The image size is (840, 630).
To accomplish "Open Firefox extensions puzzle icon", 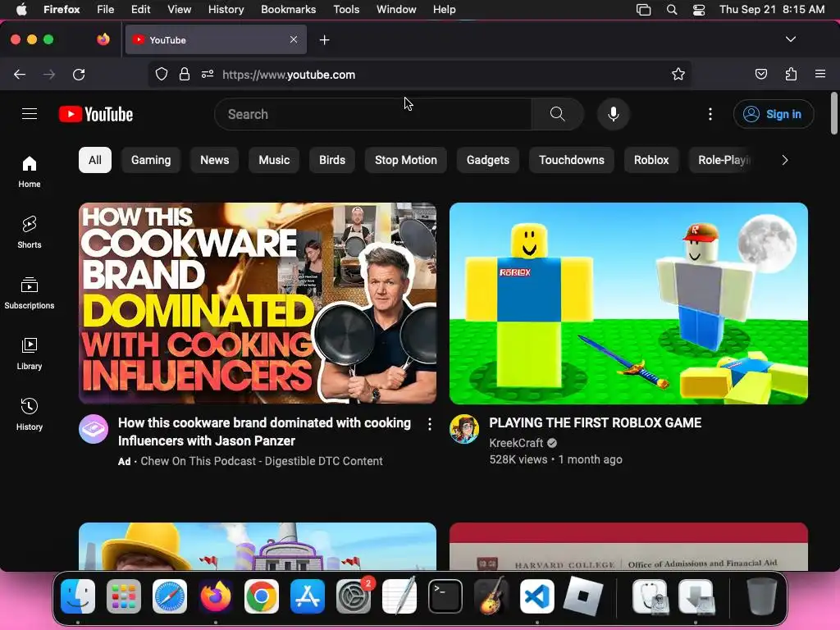I will (x=791, y=75).
